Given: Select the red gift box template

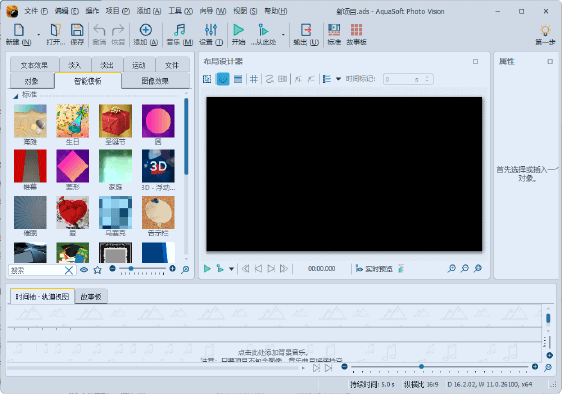Looking at the screenshot, I should 115,121.
